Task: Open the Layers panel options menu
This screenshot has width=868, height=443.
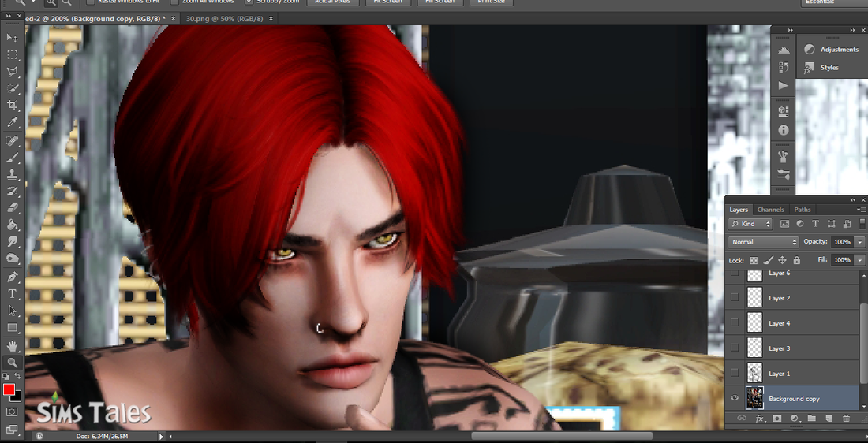Action: [x=861, y=210]
